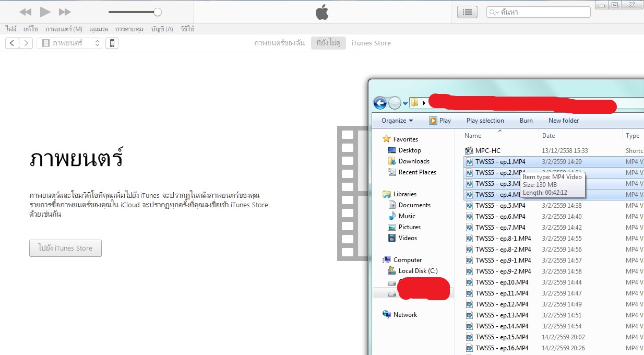Click New folder in Explorer toolbar
Viewport: 644px width, 355px height.
564,121
